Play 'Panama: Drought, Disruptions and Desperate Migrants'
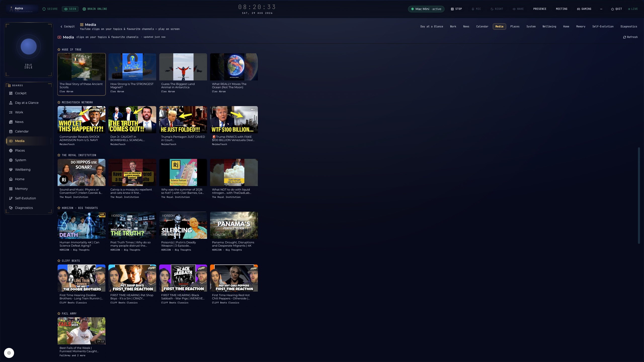Image resolution: width=644 pixels, height=362 pixels. tap(234, 233)
